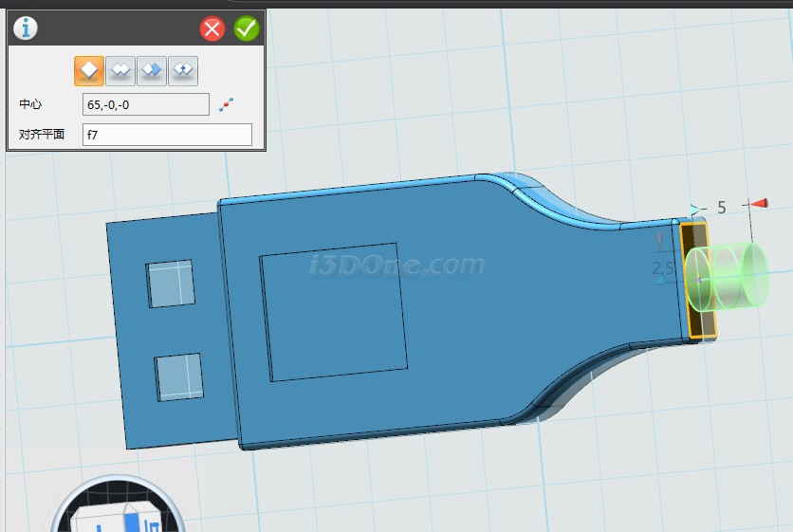
Task: Select the add material boolean icon
Action: click(120, 70)
